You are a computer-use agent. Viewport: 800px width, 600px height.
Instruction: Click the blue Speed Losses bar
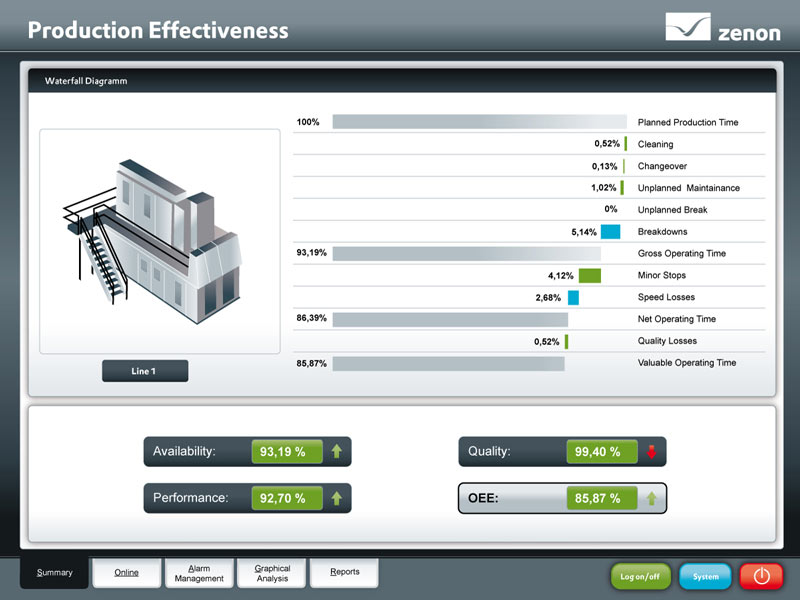tap(573, 298)
